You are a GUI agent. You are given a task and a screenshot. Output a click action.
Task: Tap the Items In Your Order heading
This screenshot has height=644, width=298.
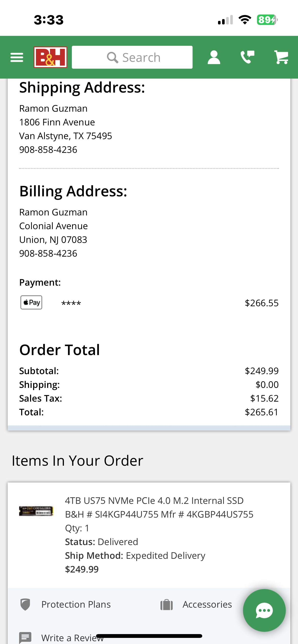coord(77,461)
